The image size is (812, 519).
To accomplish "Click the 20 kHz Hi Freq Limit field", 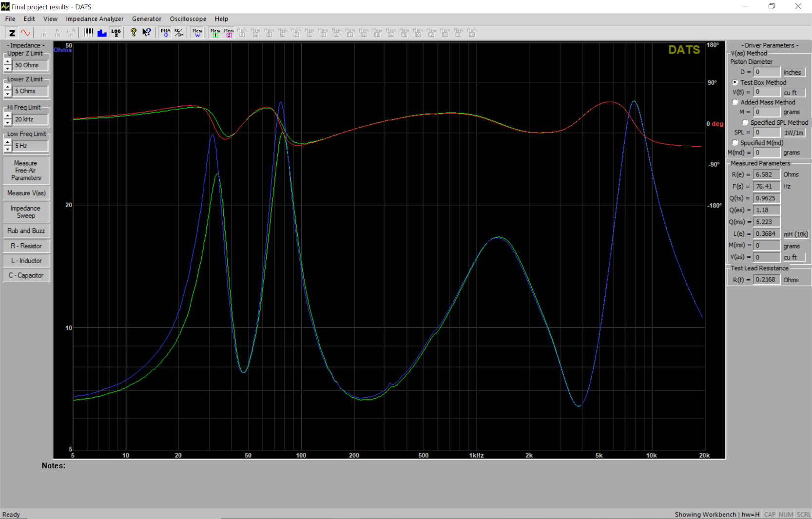I will (30, 119).
